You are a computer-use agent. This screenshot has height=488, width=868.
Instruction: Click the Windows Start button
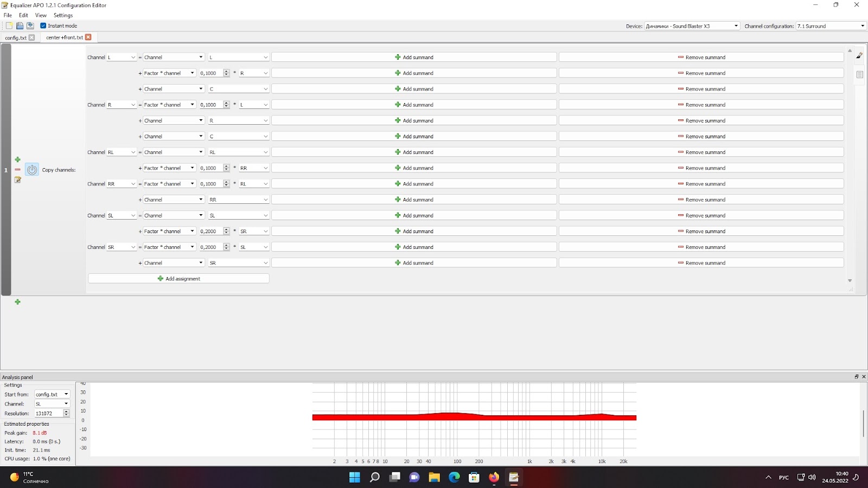pyautogui.click(x=354, y=477)
